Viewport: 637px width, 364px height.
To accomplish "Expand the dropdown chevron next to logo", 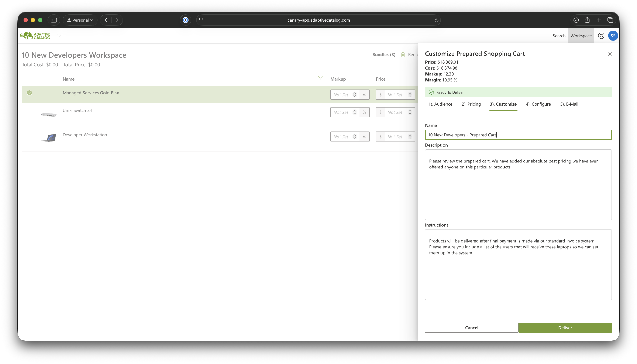I will (x=59, y=36).
